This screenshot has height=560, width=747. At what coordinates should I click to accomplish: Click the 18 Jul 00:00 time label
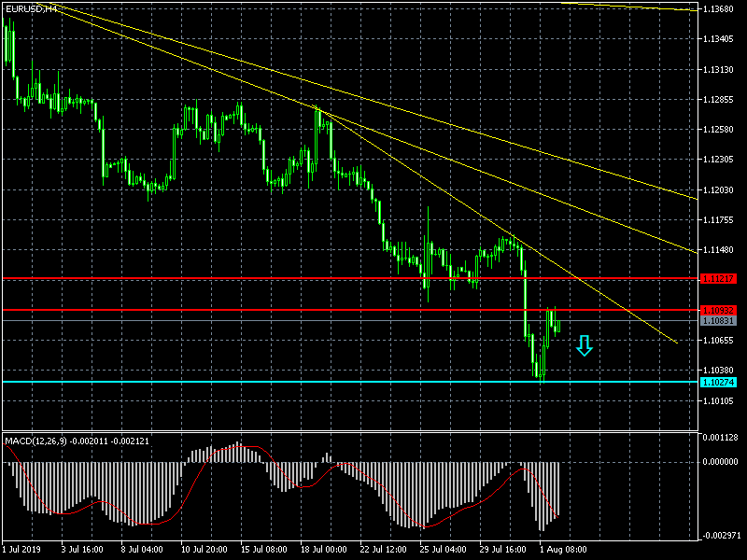pyautogui.click(x=324, y=550)
